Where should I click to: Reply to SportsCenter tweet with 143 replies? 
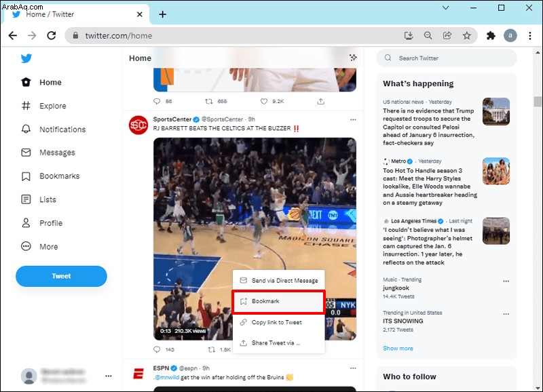coord(157,349)
